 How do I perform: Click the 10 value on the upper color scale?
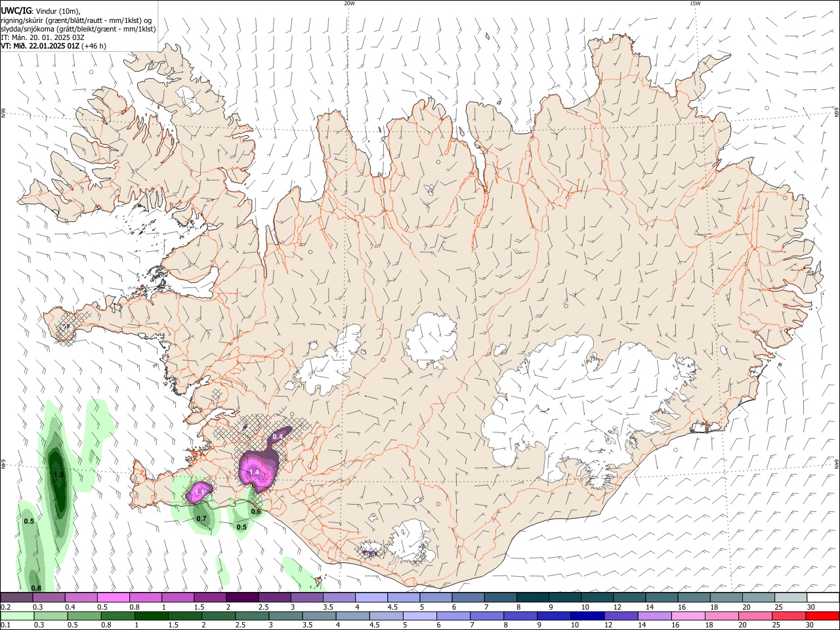[585, 607]
